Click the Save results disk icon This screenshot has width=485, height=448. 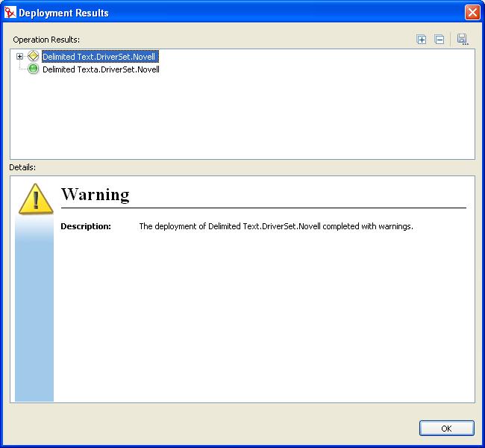click(x=463, y=40)
